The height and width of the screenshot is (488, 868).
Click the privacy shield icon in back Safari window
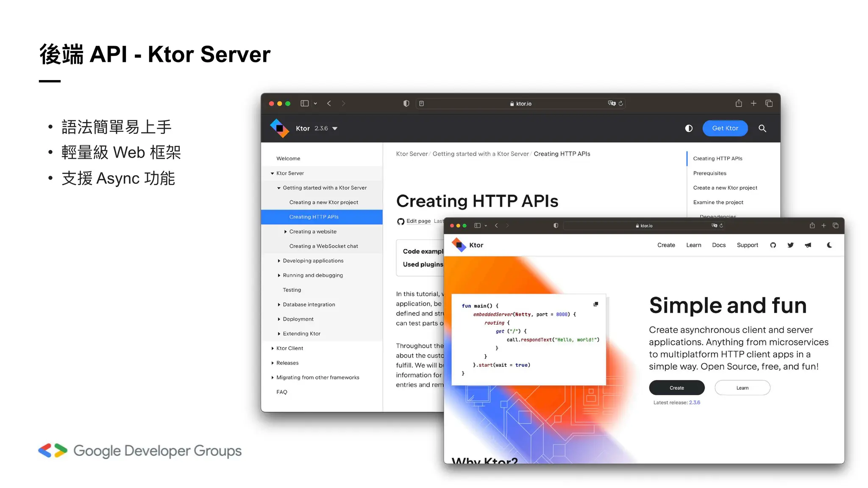[x=406, y=103]
